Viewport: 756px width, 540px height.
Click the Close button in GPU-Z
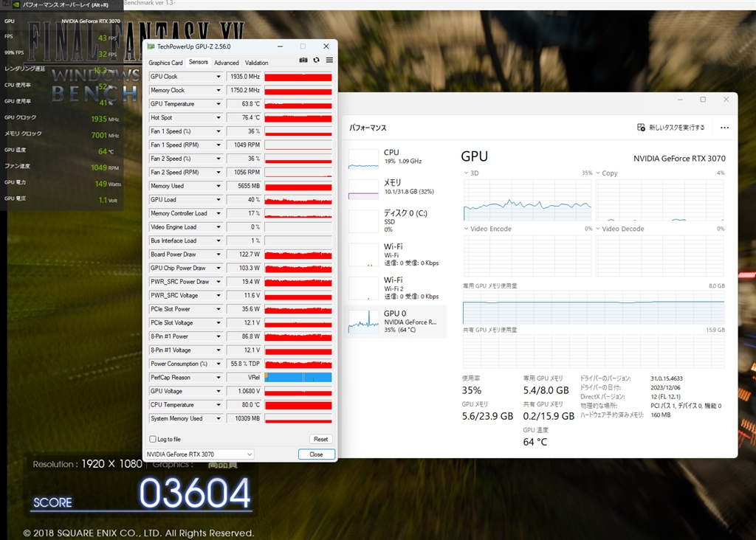tap(316, 454)
